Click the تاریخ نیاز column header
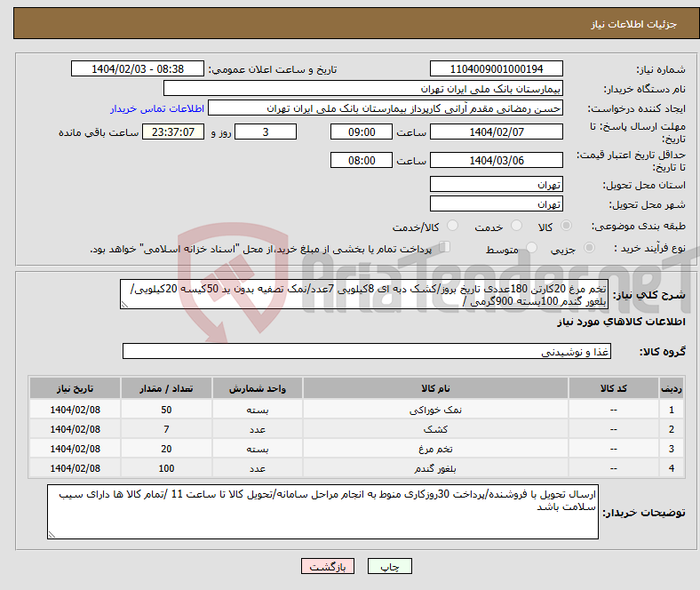700x590 pixels. click(x=76, y=390)
